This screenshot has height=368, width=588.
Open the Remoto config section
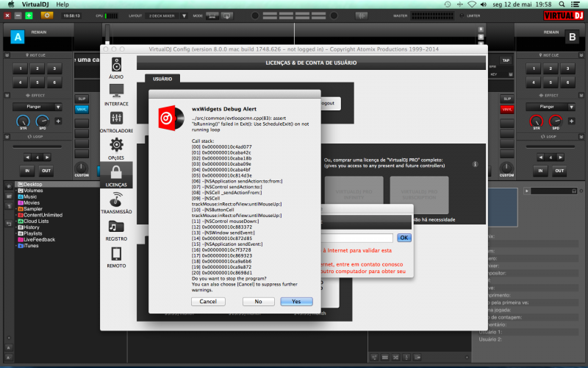[x=116, y=257]
